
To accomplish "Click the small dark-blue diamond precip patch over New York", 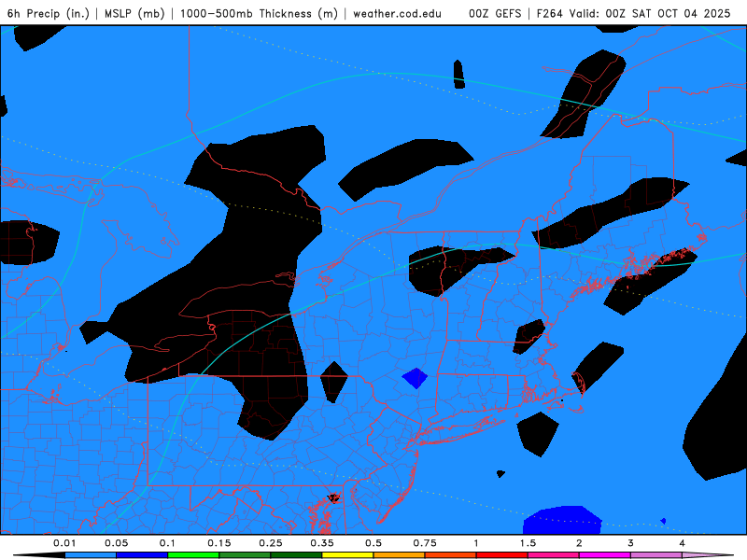I will click(x=415, y=378).
